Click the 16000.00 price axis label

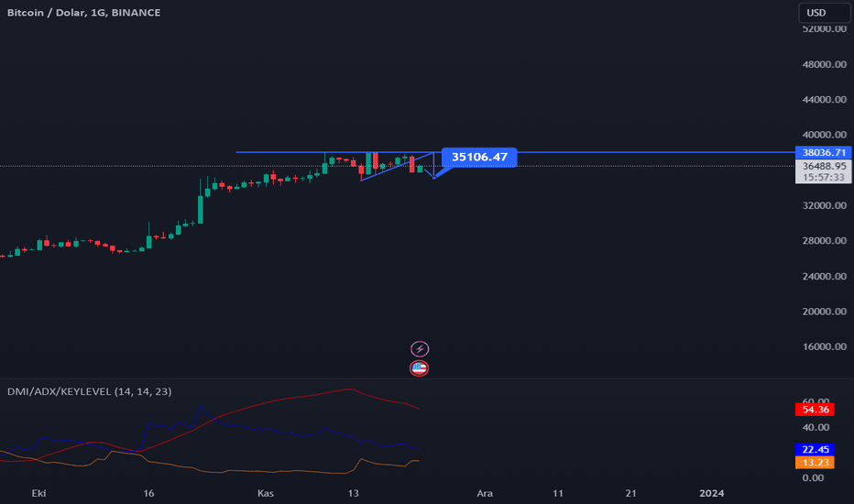(x=824, y=346)
